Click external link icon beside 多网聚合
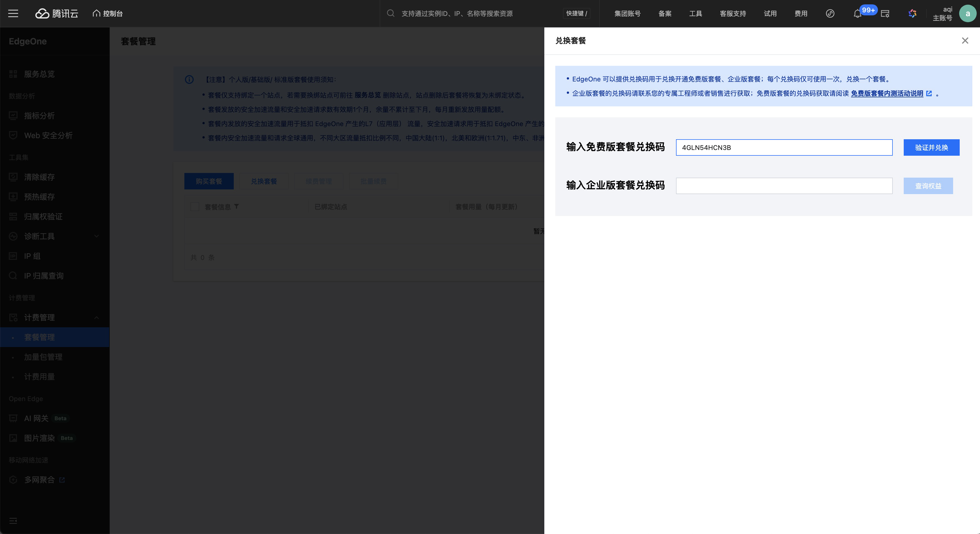Viewport: 980px width, 534px height. pyautogui.click(x=62, y=480)
